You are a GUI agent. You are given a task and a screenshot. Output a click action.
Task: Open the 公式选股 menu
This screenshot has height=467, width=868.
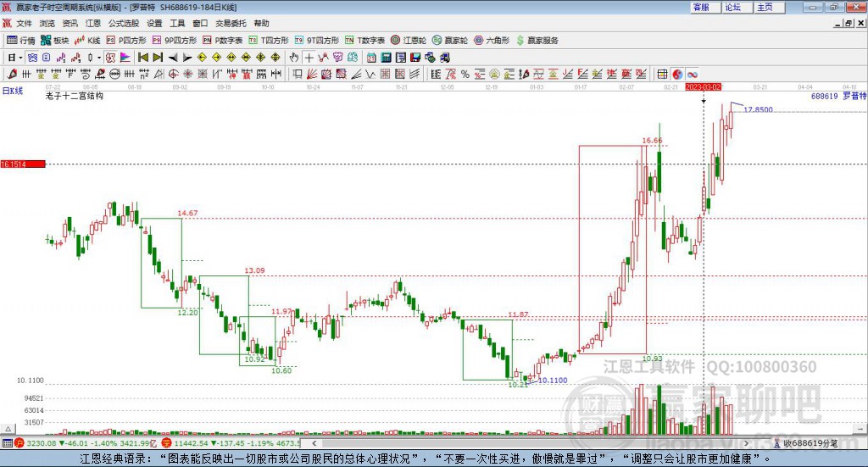pos(124,23)
